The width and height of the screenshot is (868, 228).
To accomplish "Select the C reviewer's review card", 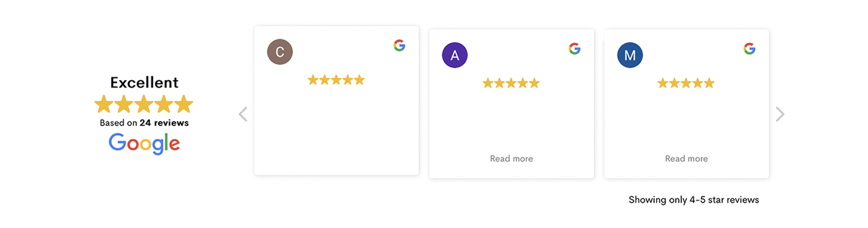I will click(x=337, y=101).
